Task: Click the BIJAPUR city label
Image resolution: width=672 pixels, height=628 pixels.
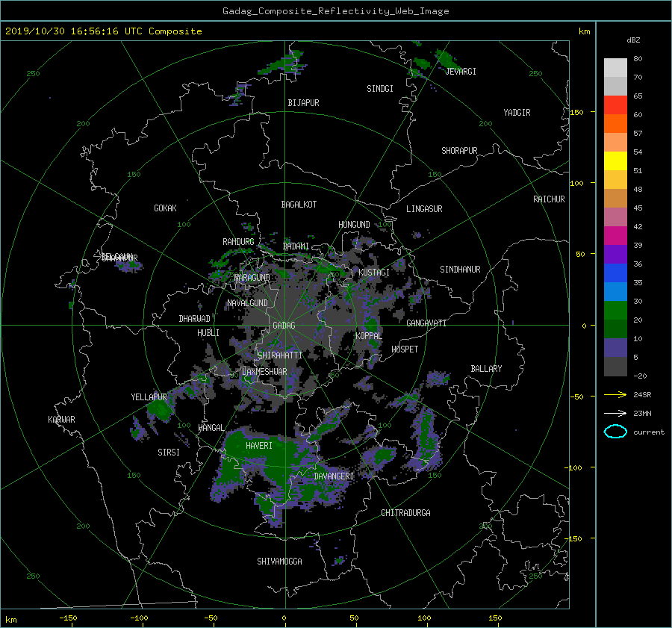Action: [x=303, y=103]
